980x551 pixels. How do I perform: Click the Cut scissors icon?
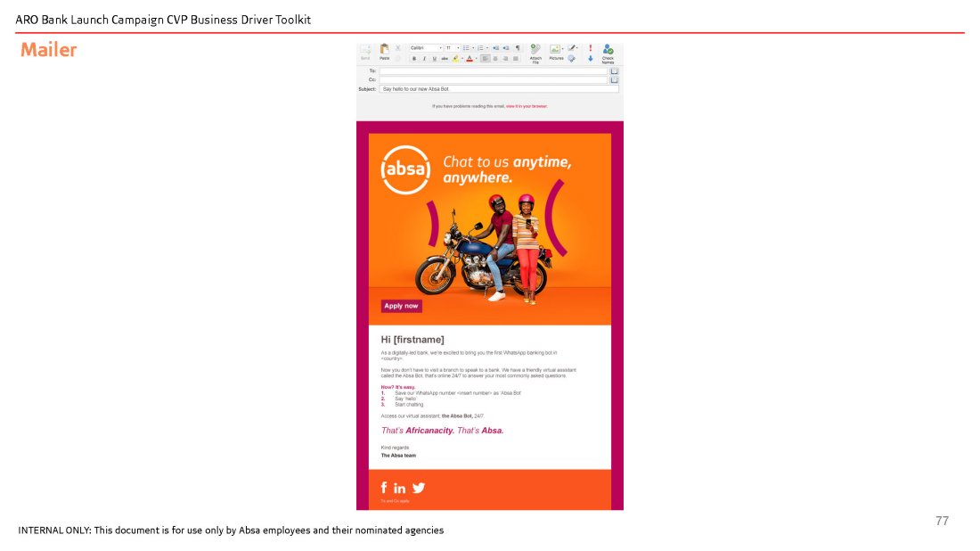pyautogui.click(x=398, y=48)
